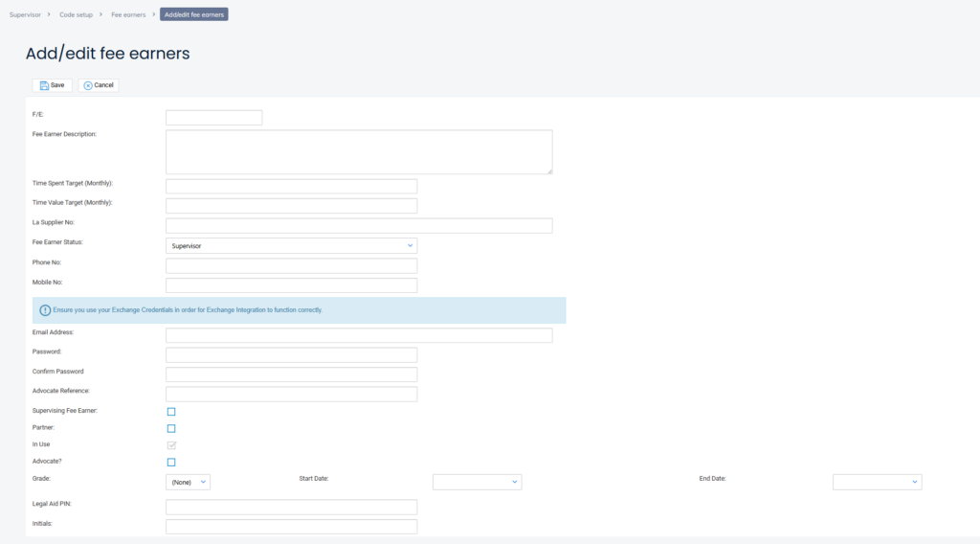Click the Confirm Password field

coord(291,374)
